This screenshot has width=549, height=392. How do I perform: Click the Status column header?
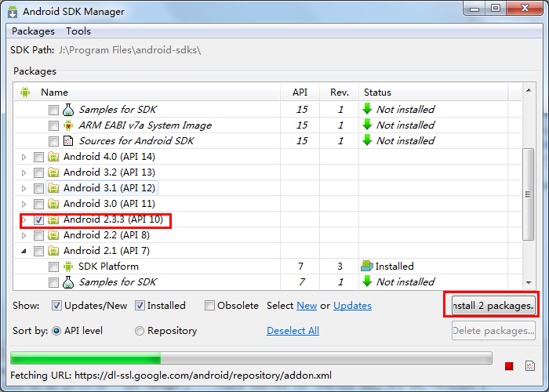click(434, 93)
